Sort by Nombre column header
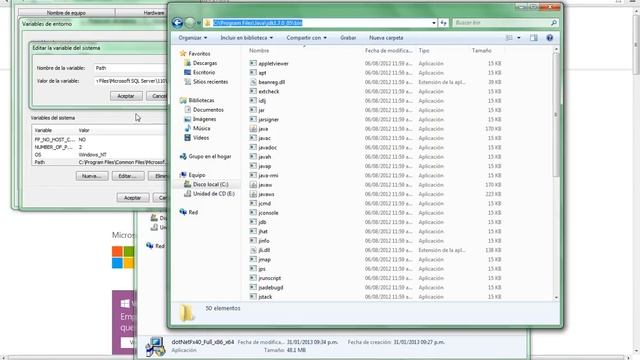 pos(259,51)
